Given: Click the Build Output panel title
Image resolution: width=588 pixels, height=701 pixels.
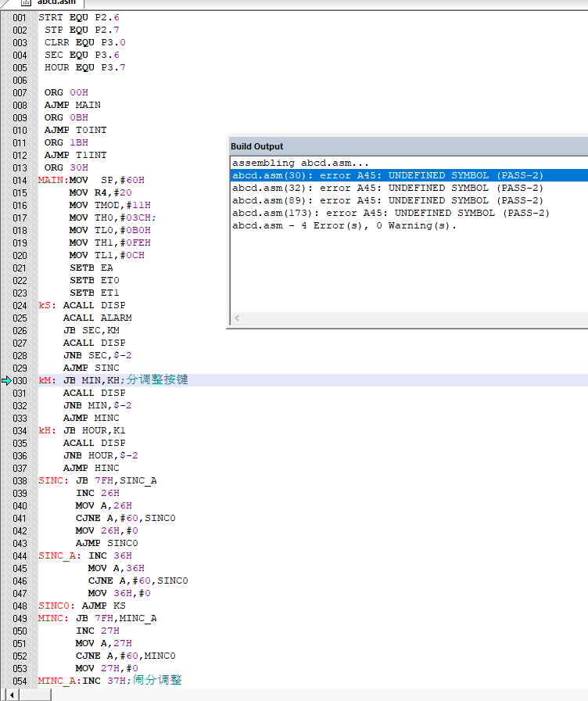Looking at the screenshot, I should click(257, 146).
